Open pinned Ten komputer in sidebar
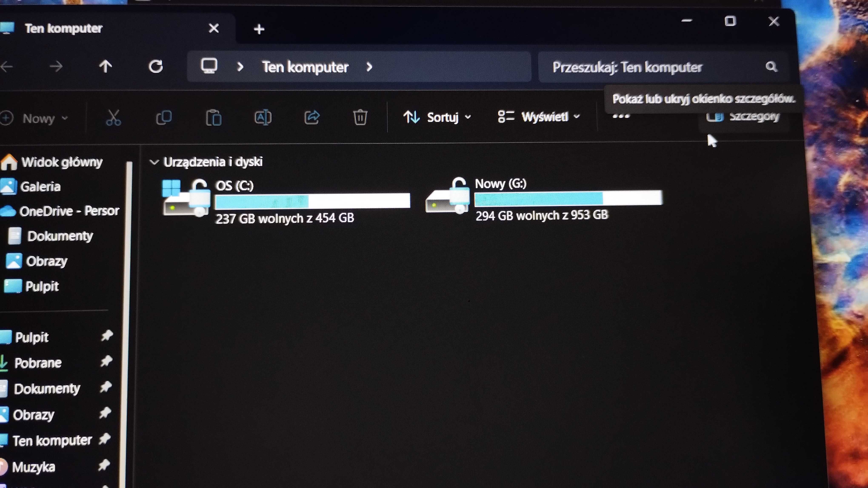This screenshot has width=868, height=488. click(46, 441)
